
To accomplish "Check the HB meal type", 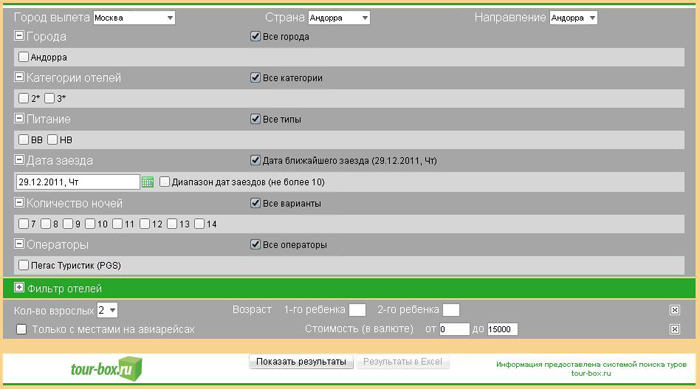I will [52, 139].
